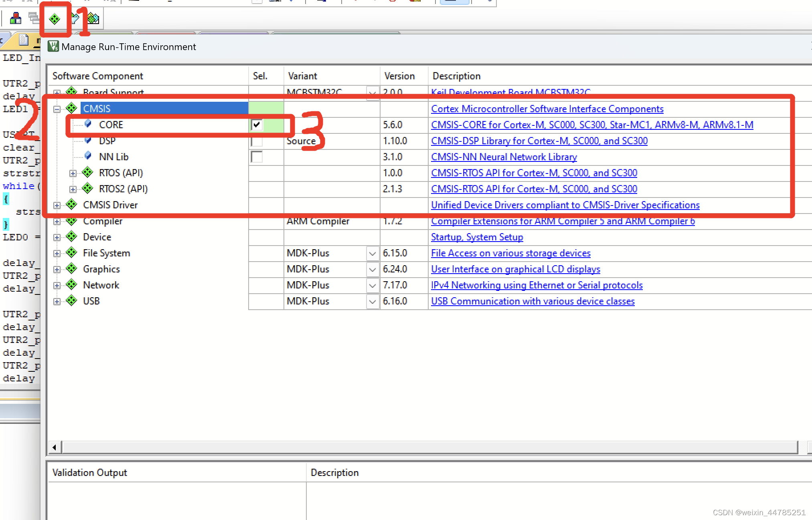Click the diamond icon next to Graphics
Screen dimensions: 812x520
tap(71, 269)
